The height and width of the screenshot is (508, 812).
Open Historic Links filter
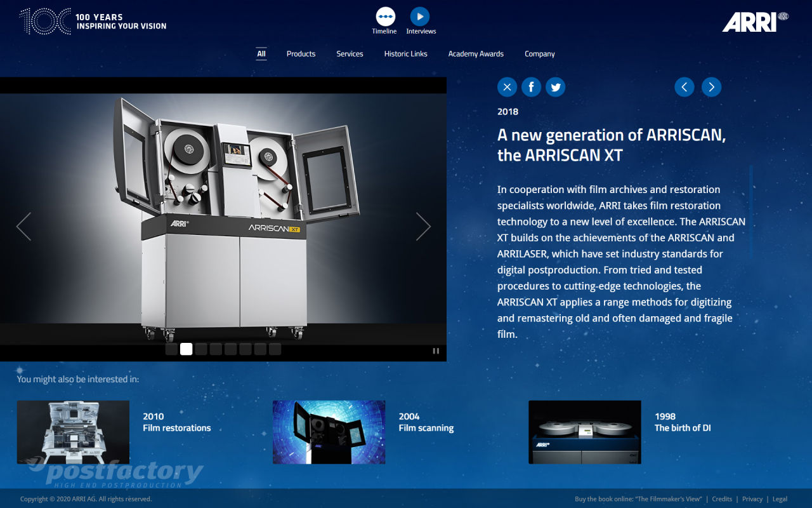406,54
